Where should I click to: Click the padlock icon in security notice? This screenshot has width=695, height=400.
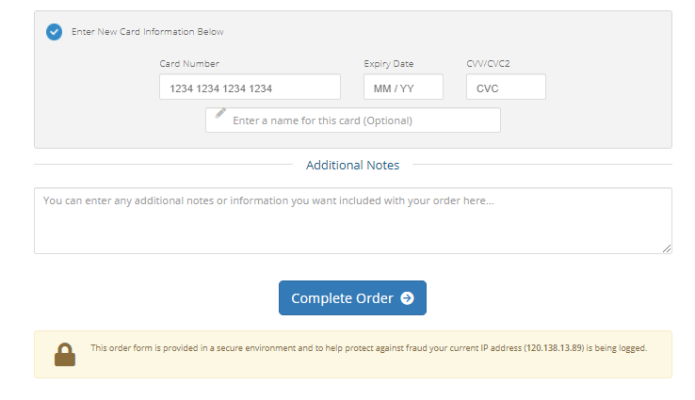tap(65, 354)
